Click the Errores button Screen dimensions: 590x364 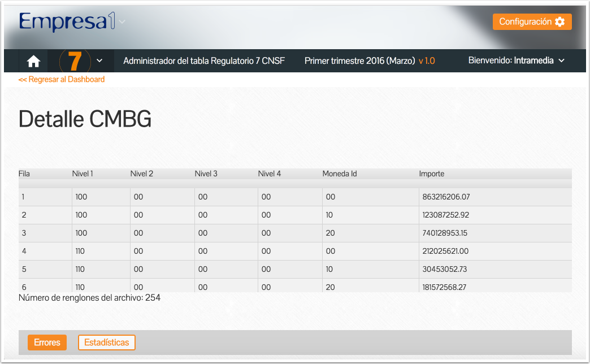pyautogui.click(x=47, y=343)
